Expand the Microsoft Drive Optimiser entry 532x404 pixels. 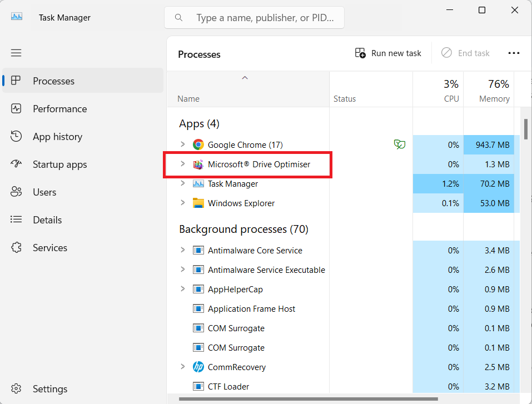pyautogui.click(x=182, y=164)
